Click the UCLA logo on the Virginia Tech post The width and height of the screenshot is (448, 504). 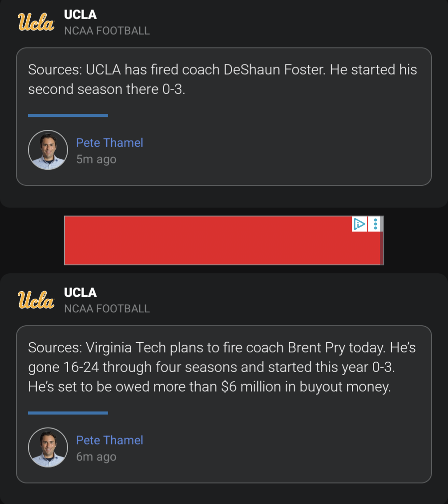(x=36, y=300)
